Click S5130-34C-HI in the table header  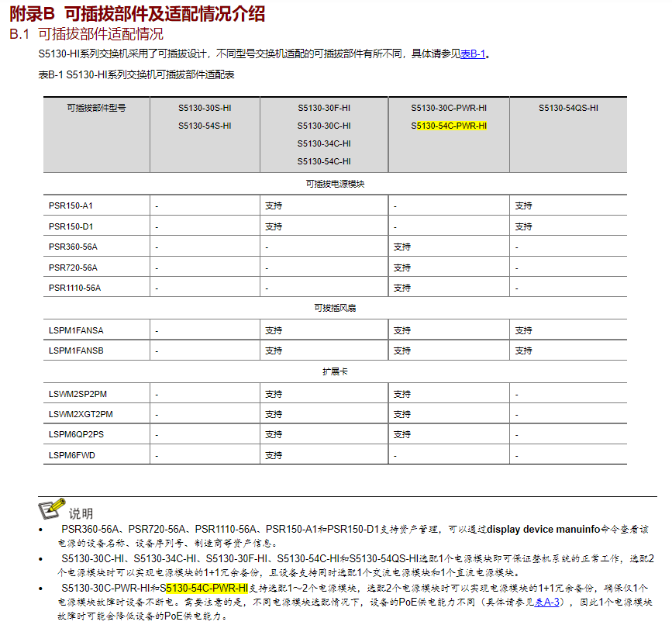[324, 143]
